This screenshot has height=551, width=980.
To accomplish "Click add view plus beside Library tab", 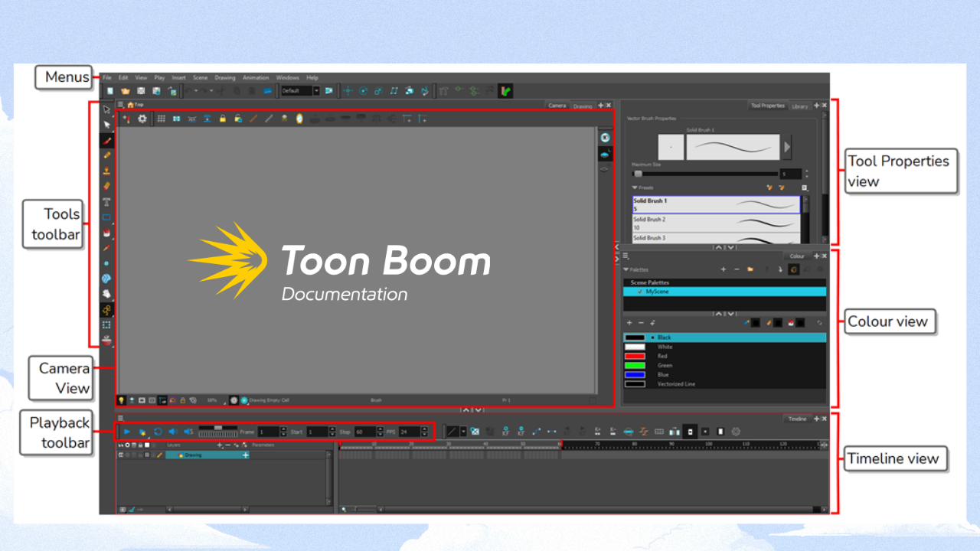I will tap(817, 106).
